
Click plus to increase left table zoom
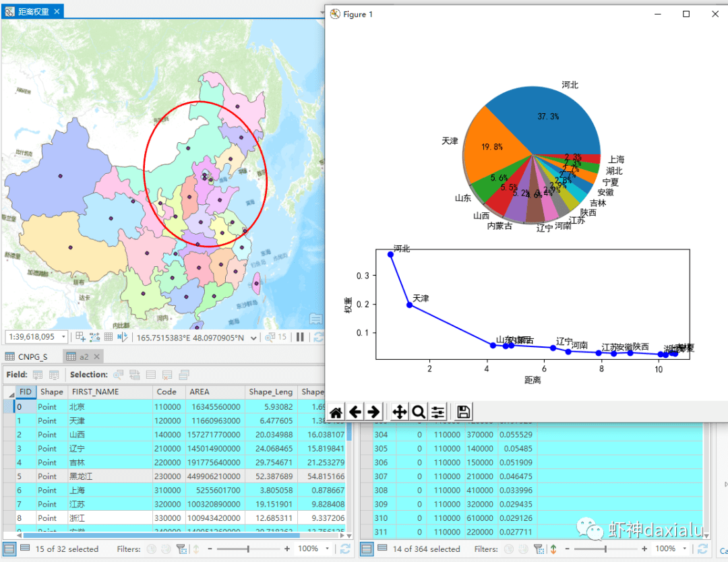[x=287, y=549]
